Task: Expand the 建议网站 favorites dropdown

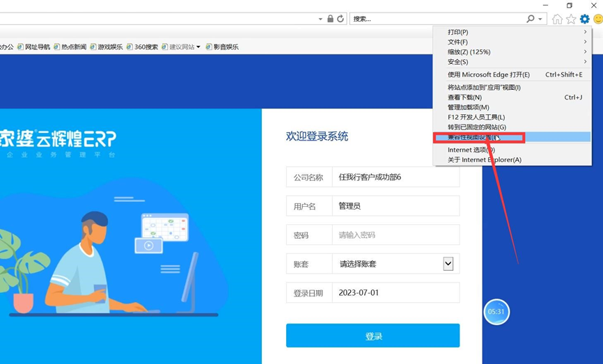Action: (198, 47)
